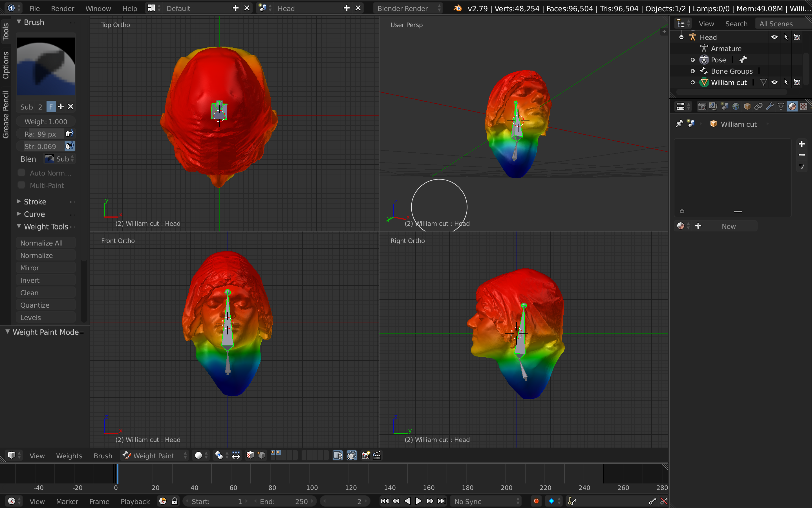The height and width of the screenshot is (508, 812).
Task: Open the Modifiers wrench tab
Action: point(770,106)
